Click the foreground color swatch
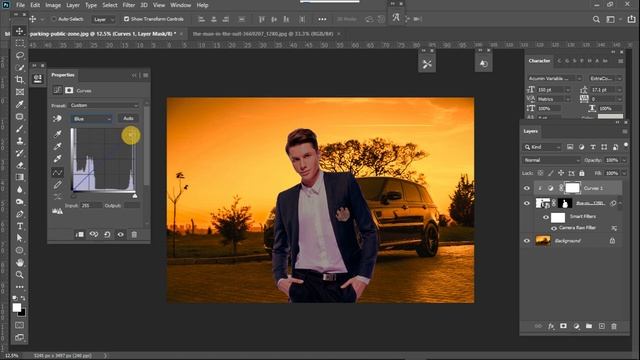 (x=16, y=308)
